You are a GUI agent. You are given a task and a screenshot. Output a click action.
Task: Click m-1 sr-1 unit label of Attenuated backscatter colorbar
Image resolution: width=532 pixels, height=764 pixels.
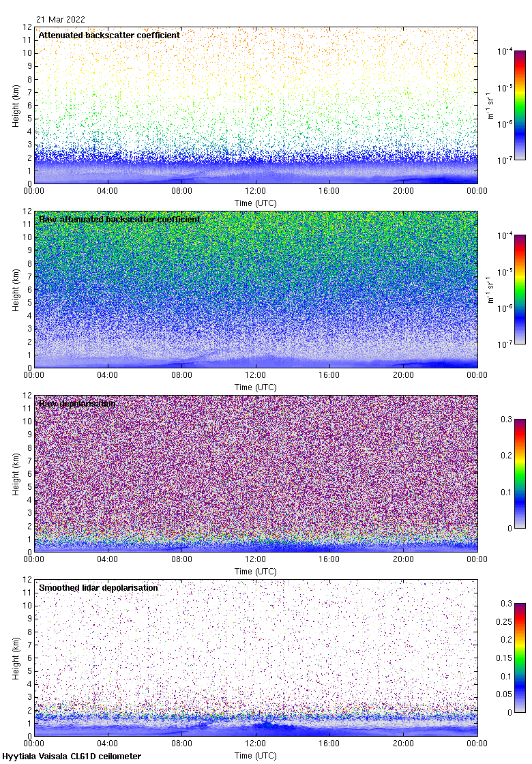click(490, 105)
